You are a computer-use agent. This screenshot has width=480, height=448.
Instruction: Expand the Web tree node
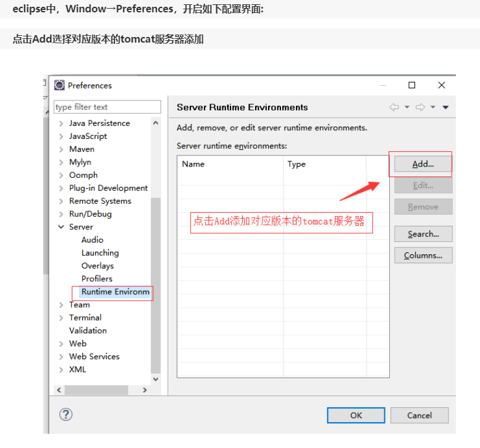click(x=61, y=344)
